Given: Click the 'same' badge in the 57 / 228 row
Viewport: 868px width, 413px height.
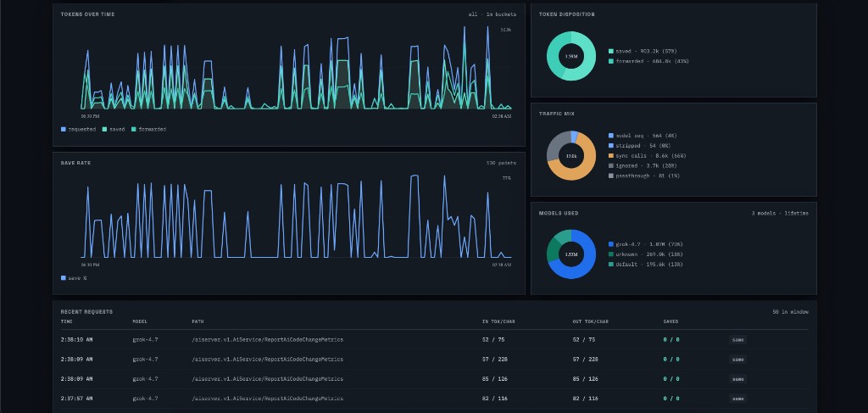Looking at the screenshot, I should [737, 360].
